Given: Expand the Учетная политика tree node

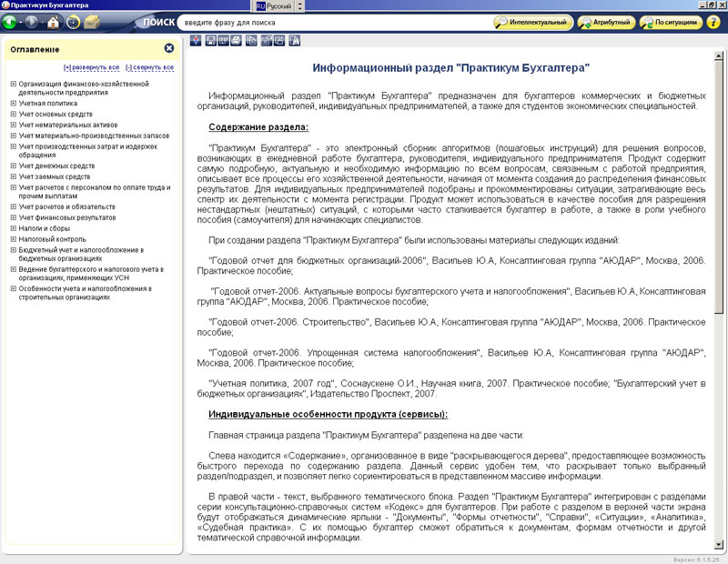Looking at the screenshot, I should coord(14,104).
